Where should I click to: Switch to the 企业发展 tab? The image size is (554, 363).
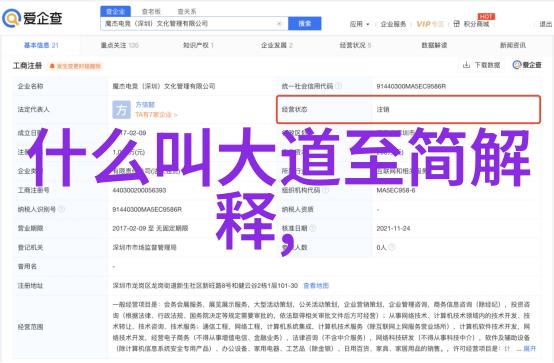coord(277,45)
